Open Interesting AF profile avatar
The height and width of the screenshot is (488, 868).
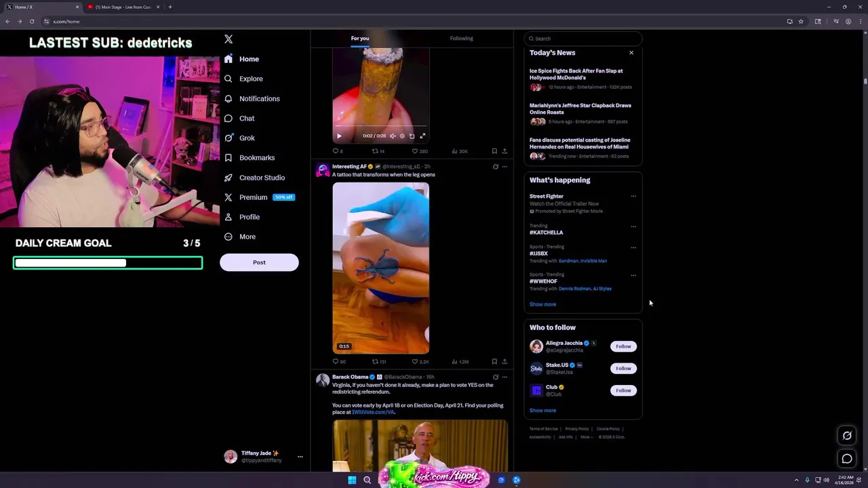(323, 169)
